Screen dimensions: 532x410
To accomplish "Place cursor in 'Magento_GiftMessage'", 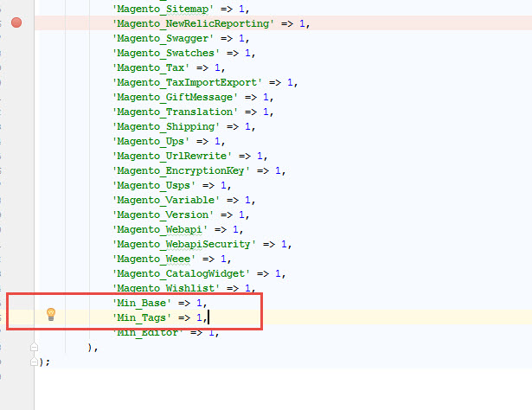I will 175,97.
